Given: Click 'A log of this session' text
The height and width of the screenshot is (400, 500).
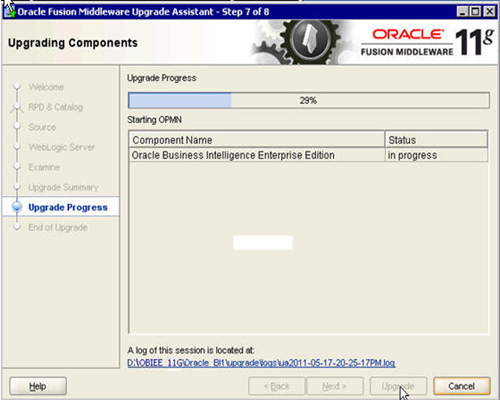Looking at the screenshot, I should pyautogui.click(x=191, y=350).
